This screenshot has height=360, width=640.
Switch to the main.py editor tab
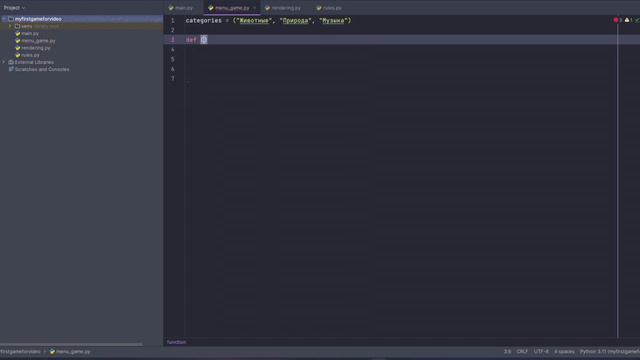coord(181,8)
